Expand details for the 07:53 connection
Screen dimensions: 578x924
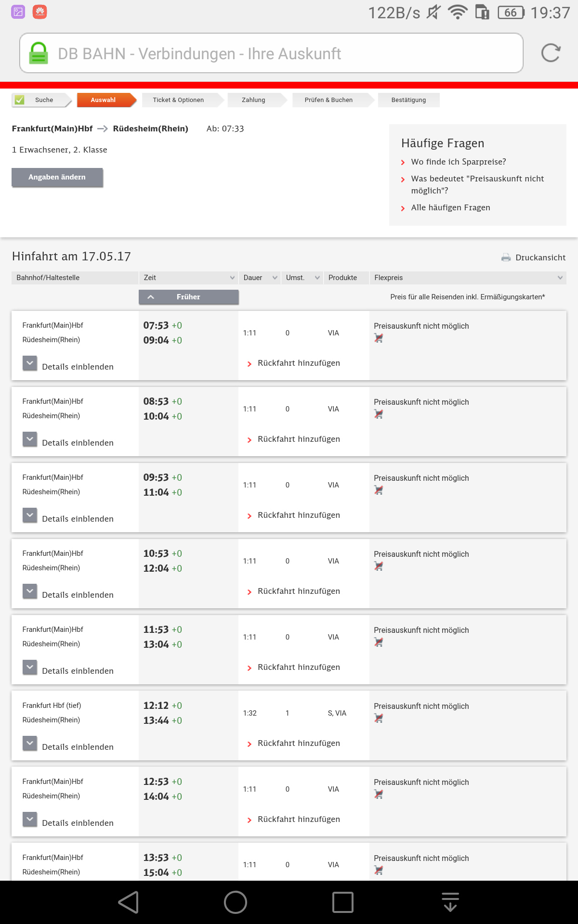pyautogui.click(x=30, y=363)
